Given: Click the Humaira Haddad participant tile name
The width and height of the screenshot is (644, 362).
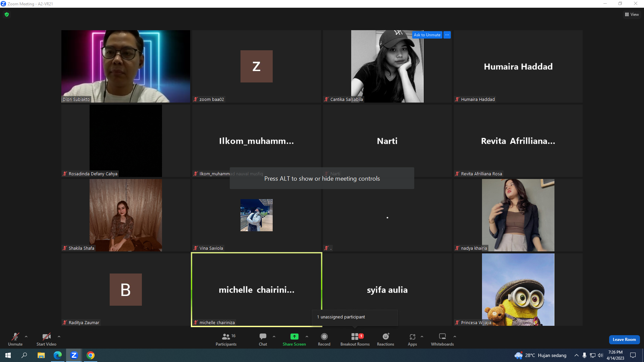Looking at the screenshot, I should point(518,67).
